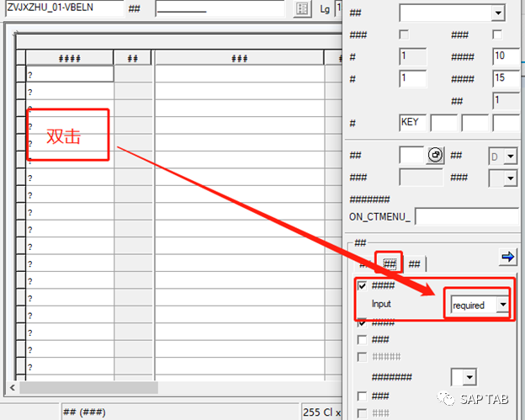Click the empty field immediately right of KEY
This screenshot has width=525, height=420.
(x=444, y=123)
